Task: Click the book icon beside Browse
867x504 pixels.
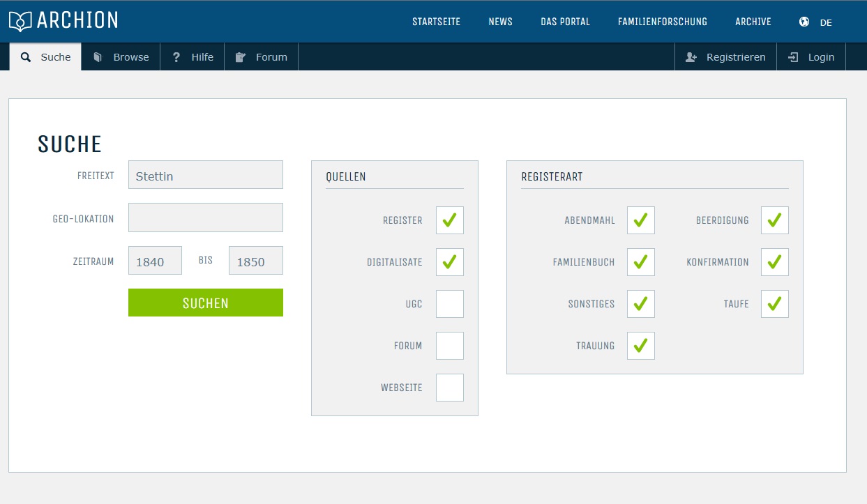Action: tap(98, 57)
